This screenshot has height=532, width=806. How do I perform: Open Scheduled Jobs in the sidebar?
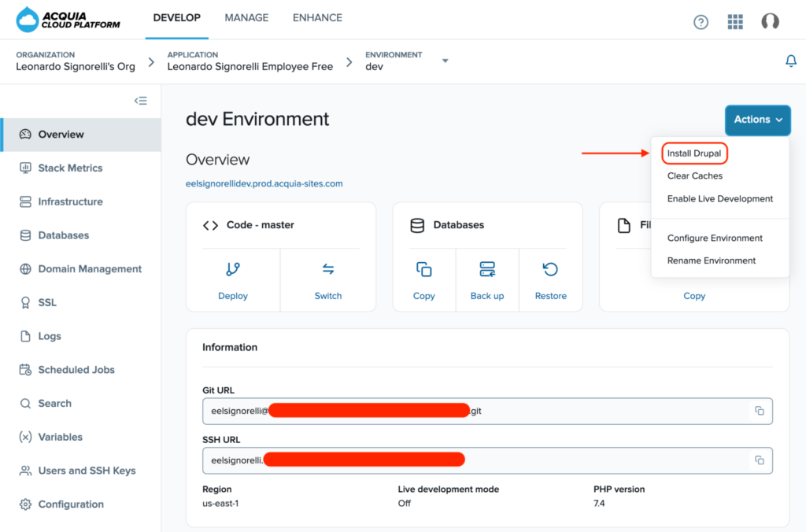(81, 370)
